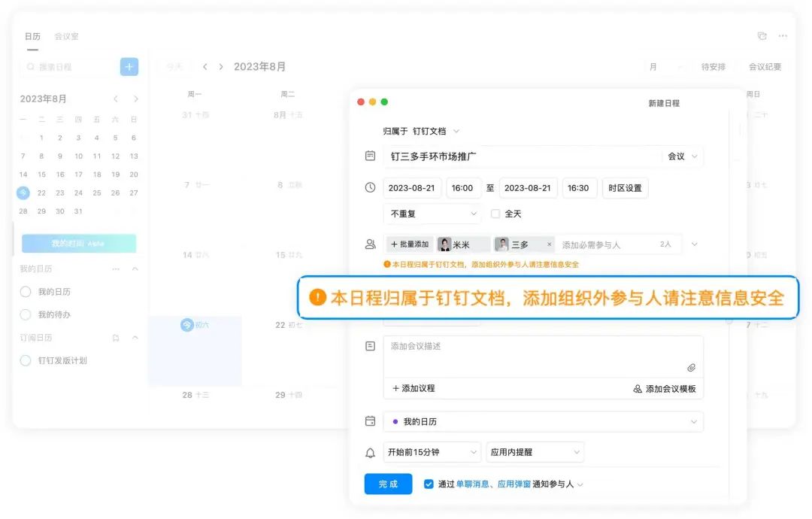Expand the 应用内提醒 notification type dropdown

pos(535,452)
